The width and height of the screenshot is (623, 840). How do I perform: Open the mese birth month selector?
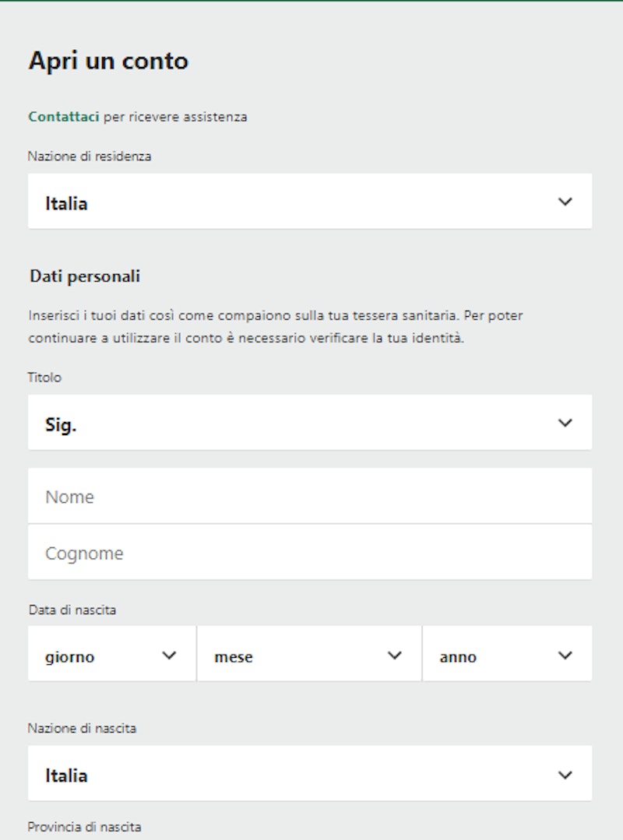(x=309, y=655)
